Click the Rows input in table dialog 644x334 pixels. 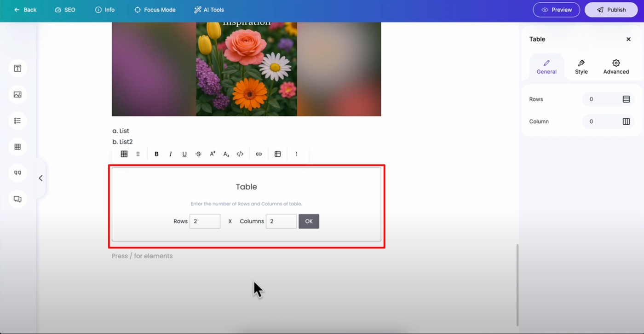pyautogui.click(x=205, y=221)
